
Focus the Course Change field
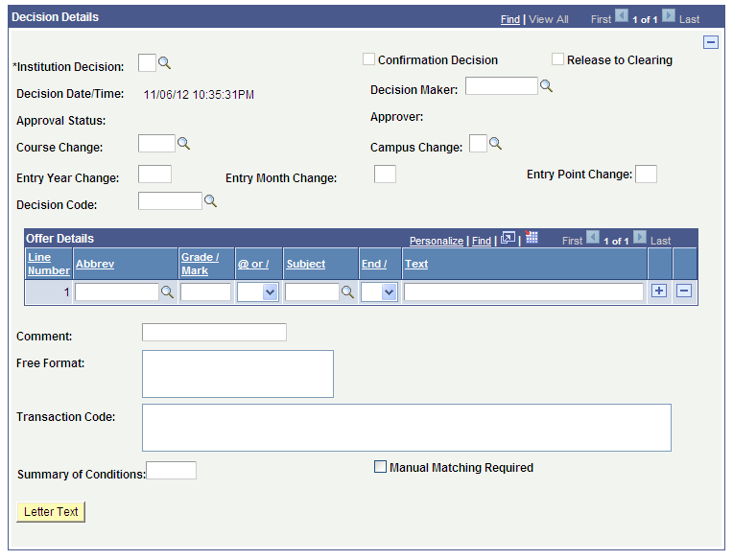pyautogui.click(x=156, y=144)
